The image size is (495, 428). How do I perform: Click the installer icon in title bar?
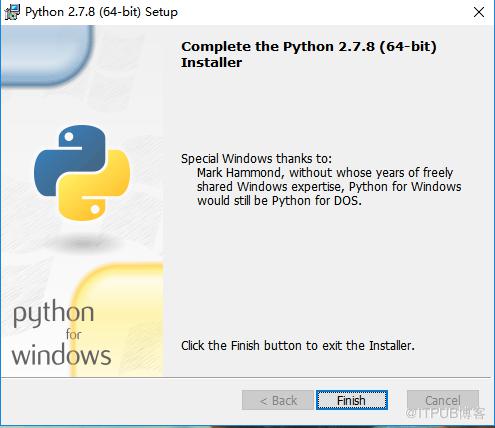(x=12, y=12)
